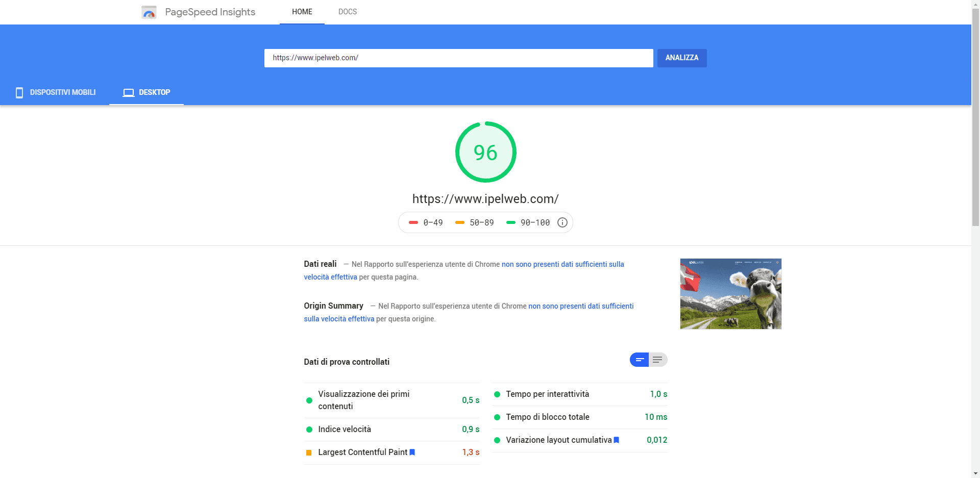Switch metrics to compact view
980x478 pixels.
click(x=639, y=360)
